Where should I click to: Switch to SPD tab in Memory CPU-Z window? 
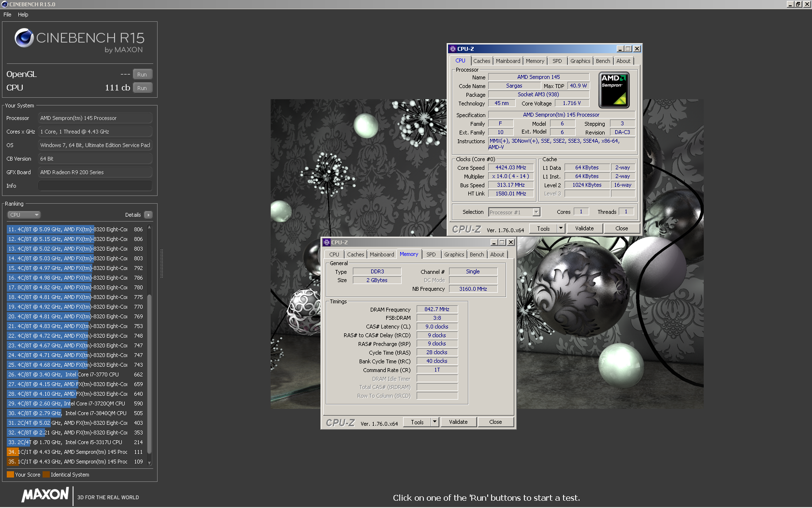[431, 254]
